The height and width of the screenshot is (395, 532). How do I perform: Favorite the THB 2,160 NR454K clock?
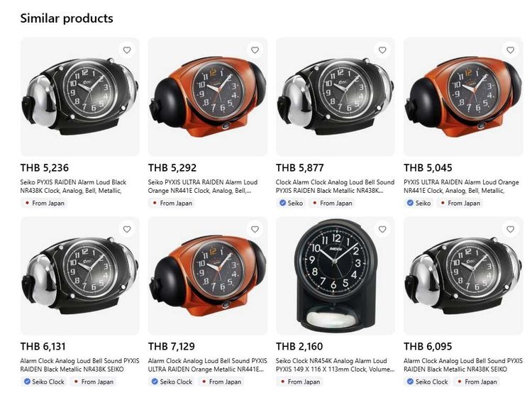pyautogui.click(x=382, y=229)
